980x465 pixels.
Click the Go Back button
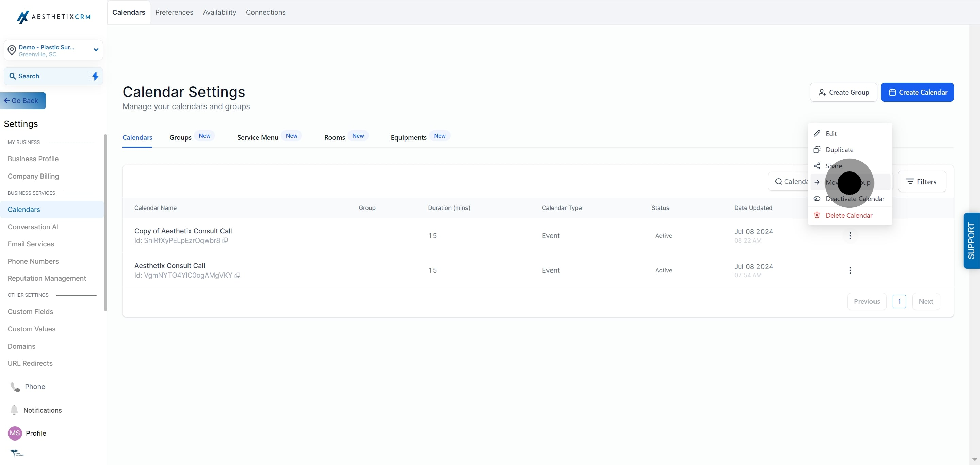point(23,101)
